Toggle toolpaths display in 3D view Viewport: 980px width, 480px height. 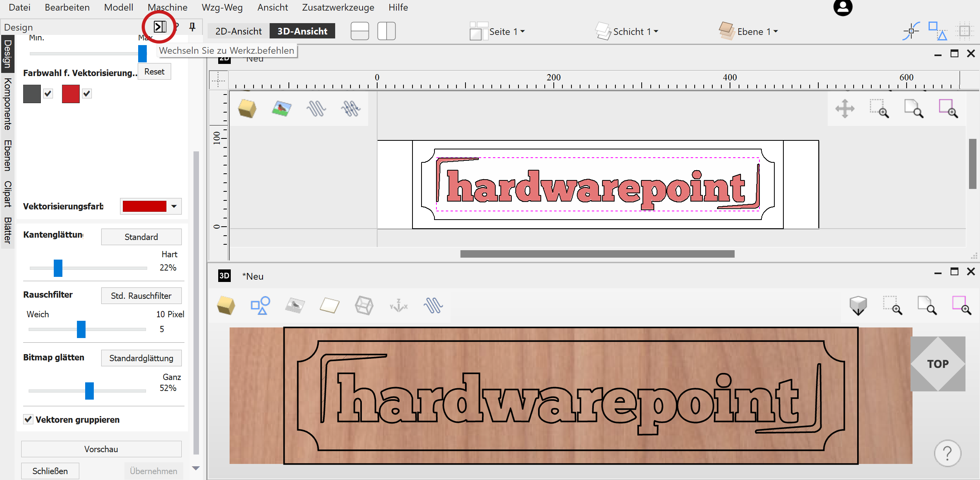click(433, 305)
